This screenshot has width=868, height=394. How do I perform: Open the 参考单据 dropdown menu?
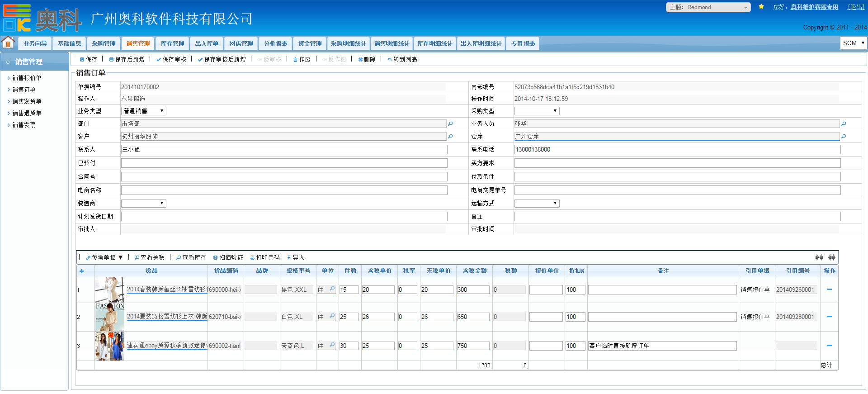104,257
